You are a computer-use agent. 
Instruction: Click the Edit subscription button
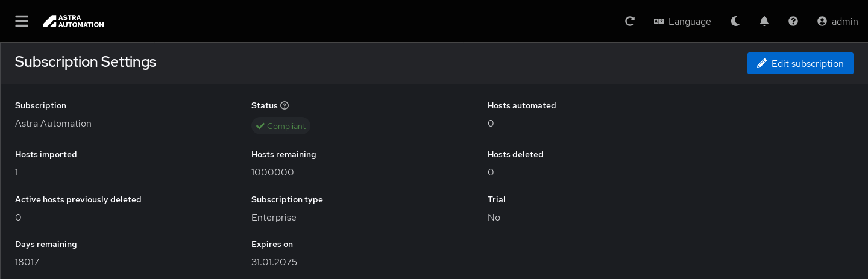(x=800, y=63)
